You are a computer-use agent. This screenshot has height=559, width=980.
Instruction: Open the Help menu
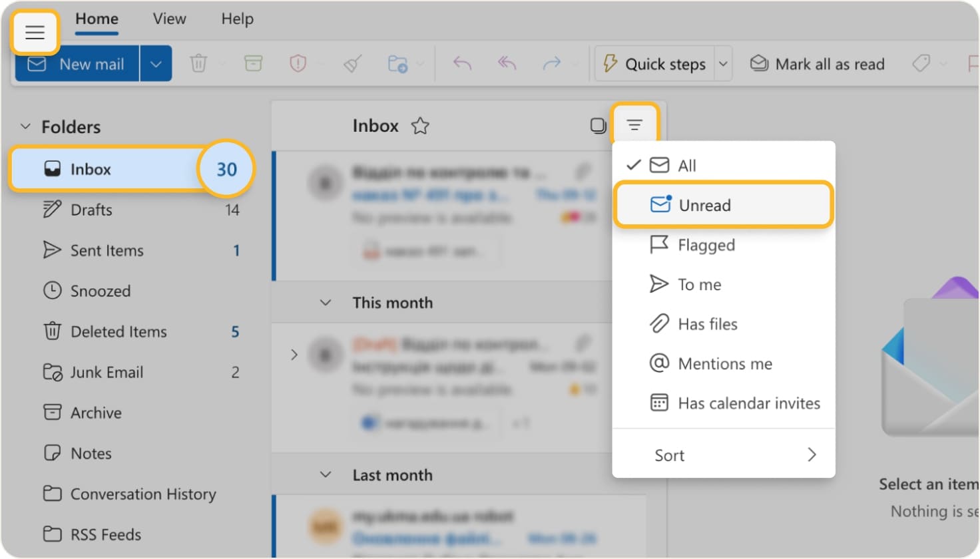pos(237,19)
